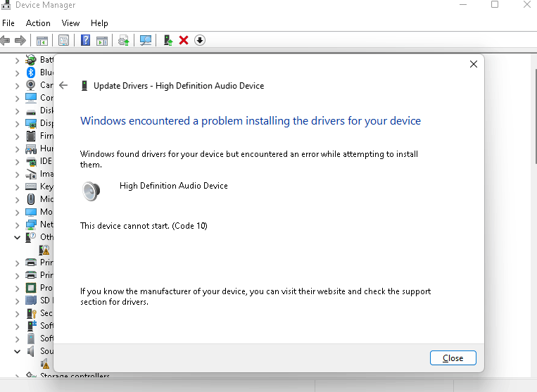Select the Network adapters icon

click(x=31, y=225)
